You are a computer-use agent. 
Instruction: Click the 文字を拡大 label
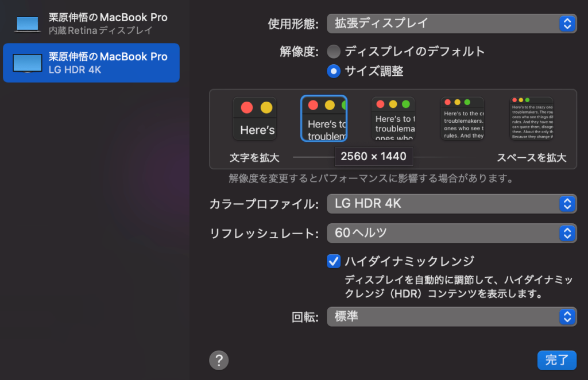[x=254, y=158]
